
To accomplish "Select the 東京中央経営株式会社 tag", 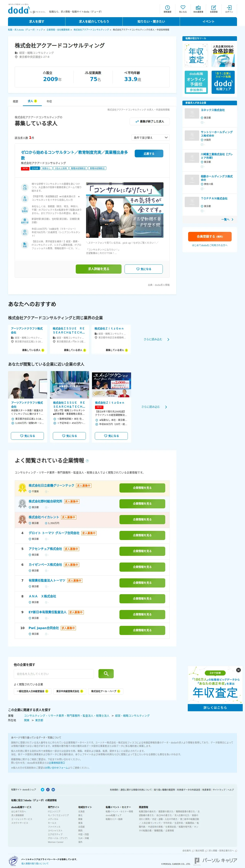I will tap(69, 691).
